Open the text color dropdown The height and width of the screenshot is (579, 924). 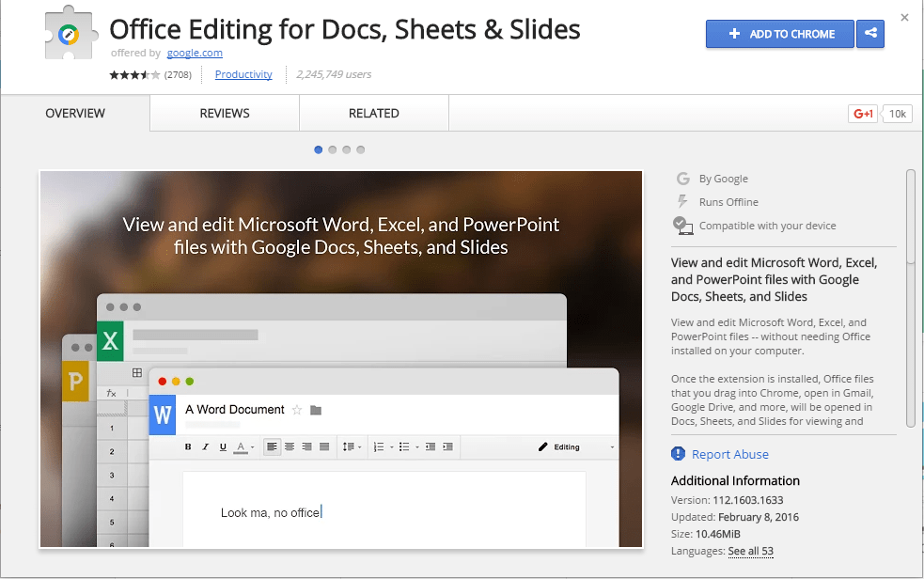[252, 446]
